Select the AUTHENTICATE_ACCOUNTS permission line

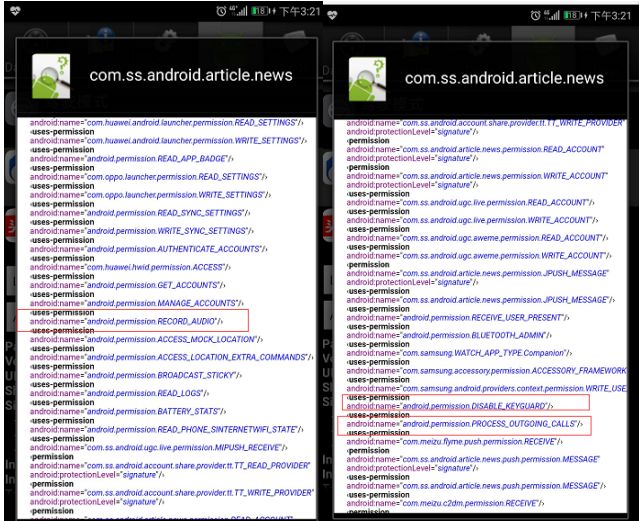coord(148,249)
